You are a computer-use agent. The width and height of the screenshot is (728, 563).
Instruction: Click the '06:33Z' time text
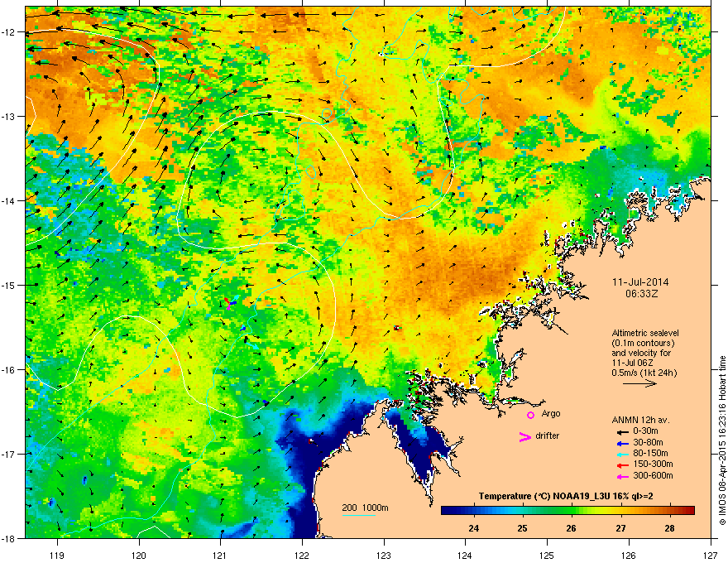642,294
